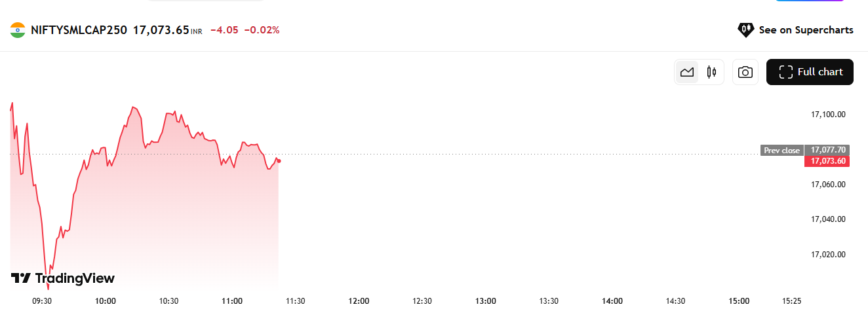Screen dimensions: 868x328
Task: Click the TradingView logo on chart
Action: coord(63,278)
